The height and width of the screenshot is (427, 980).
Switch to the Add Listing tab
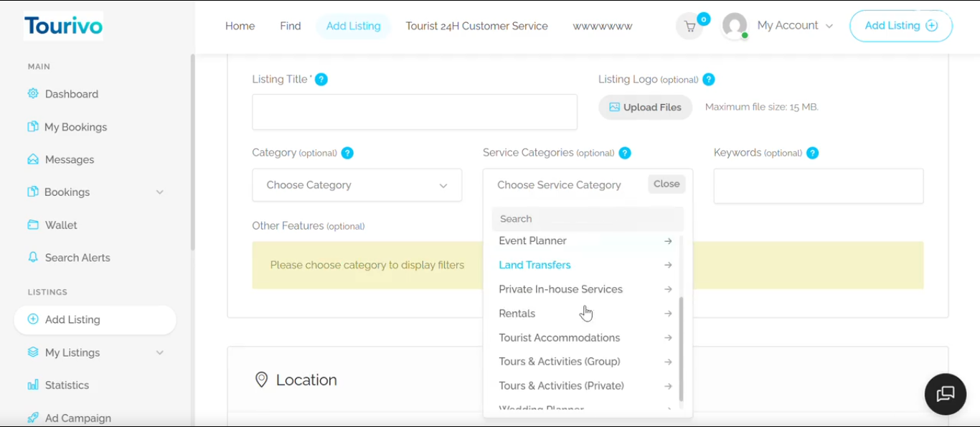[x=353, y=25]
